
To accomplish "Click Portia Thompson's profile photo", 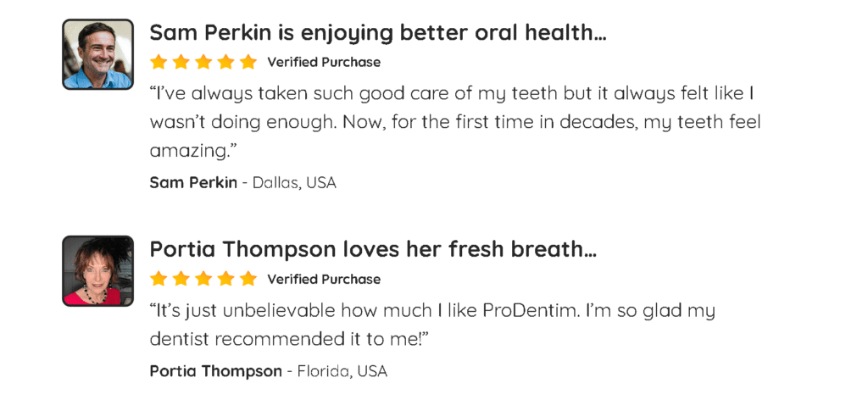I will (97, 270).
